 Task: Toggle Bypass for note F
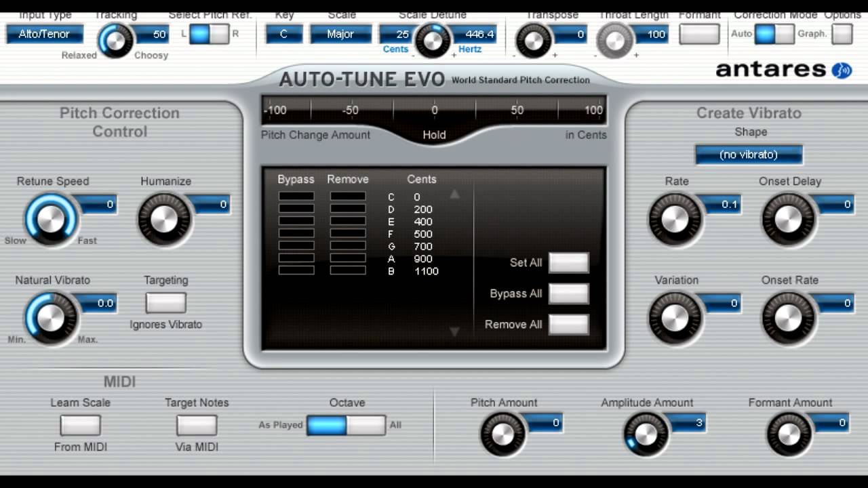click(296, 233)
